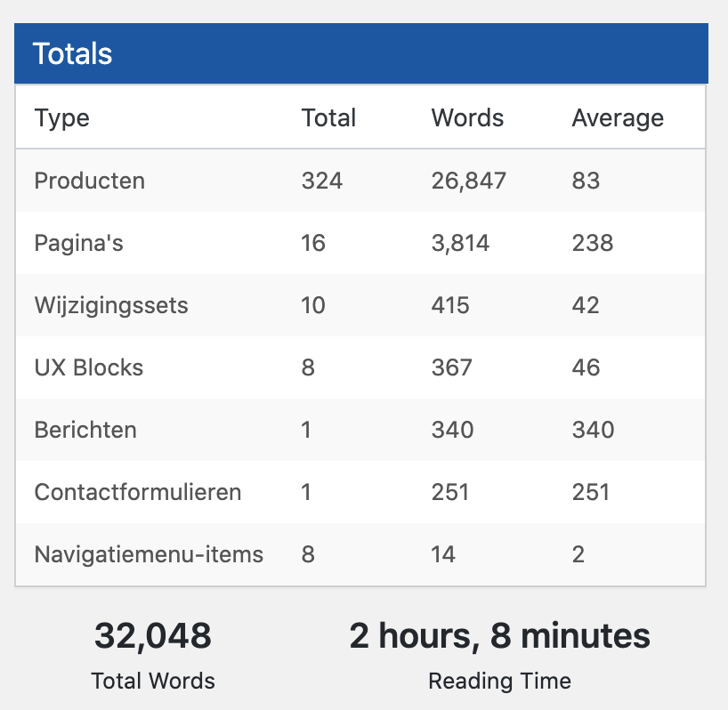The height and width of the screenshot is (710, 728).
Task: Click the 26,847 words value for Producten
Action: coord(468,181)
